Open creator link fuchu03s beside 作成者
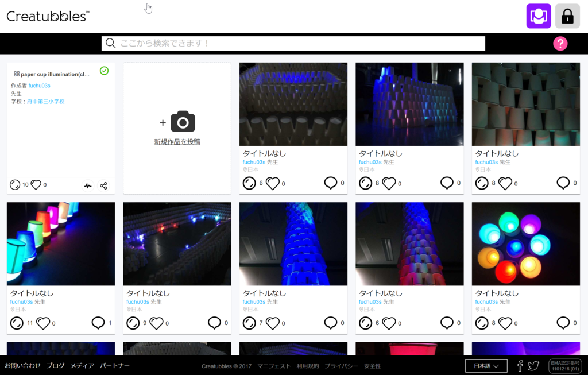 pos(40,86)
